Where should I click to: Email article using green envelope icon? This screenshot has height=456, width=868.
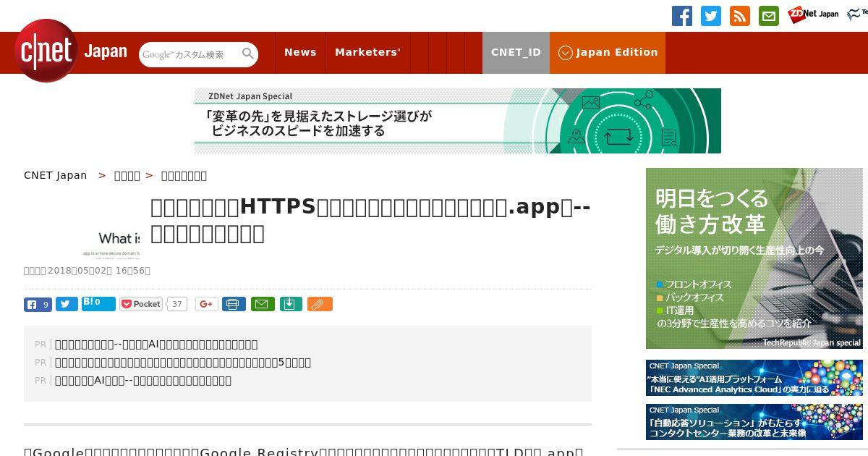point(263,304)
